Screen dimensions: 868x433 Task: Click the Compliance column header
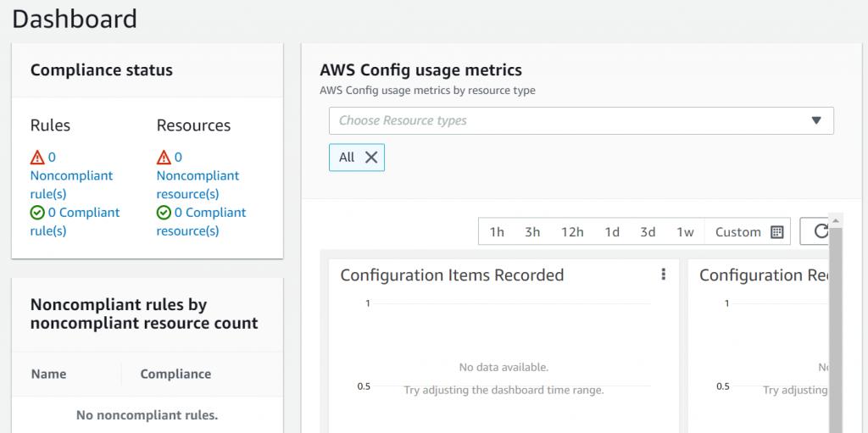[175, 374]
